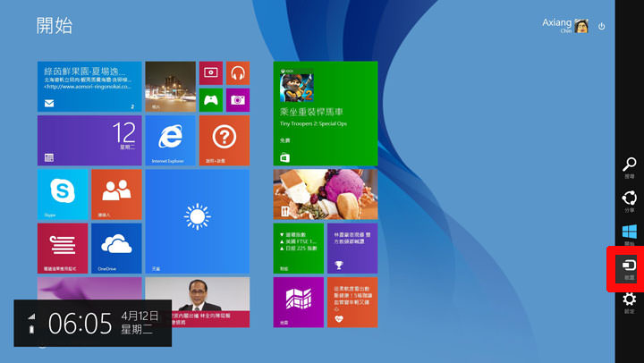Open the Photos tile with night cityscape

pyautogui.click(x=171, y=87)
